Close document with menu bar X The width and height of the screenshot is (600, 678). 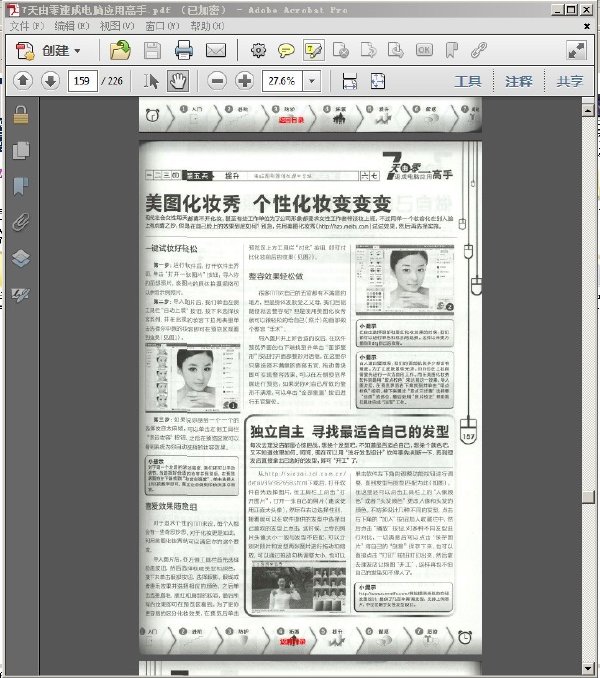587,26
